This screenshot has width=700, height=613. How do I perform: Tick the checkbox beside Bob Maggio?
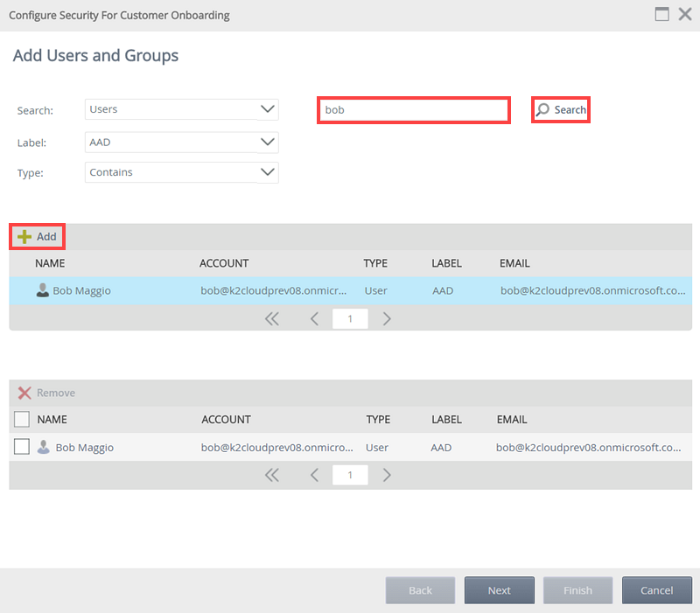pyautogui.click(x=22, y=447)
